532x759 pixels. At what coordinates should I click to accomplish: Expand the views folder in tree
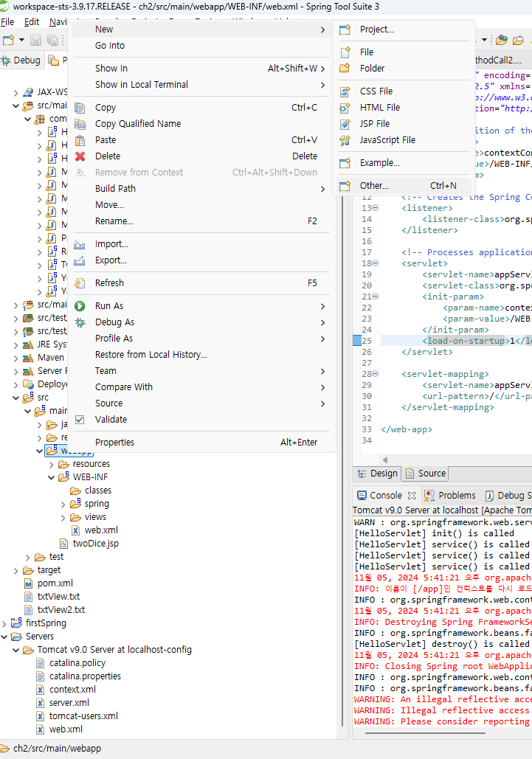63,518
